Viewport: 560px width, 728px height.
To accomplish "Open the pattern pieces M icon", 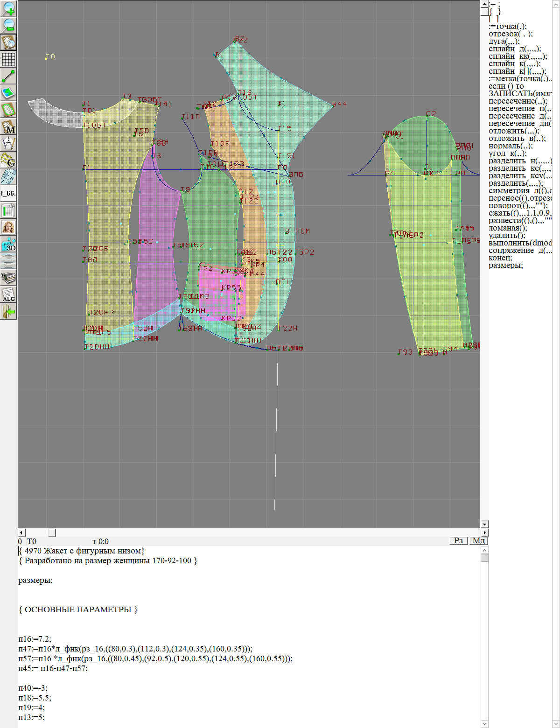I will 9,126.
